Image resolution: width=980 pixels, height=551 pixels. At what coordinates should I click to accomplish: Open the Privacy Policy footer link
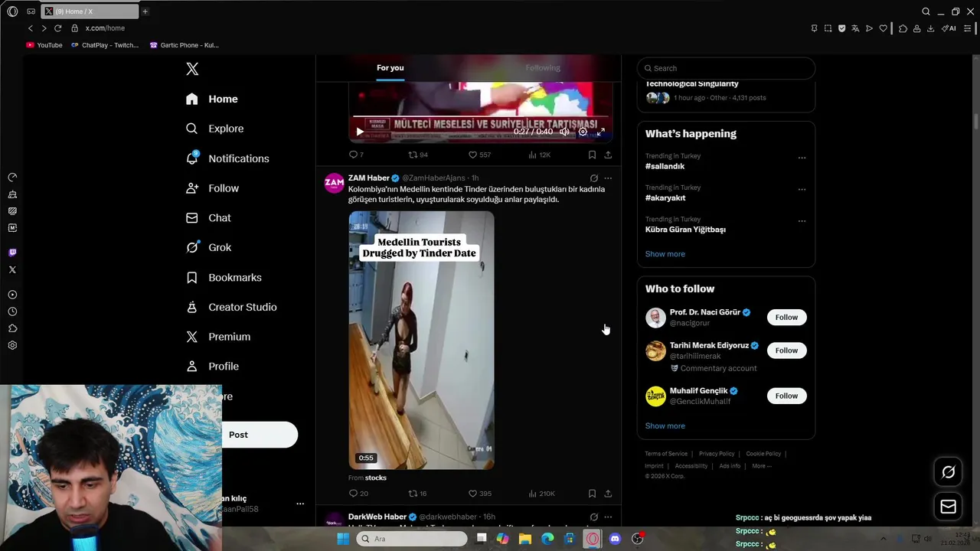pyautogui.click(x=717, y=454)
